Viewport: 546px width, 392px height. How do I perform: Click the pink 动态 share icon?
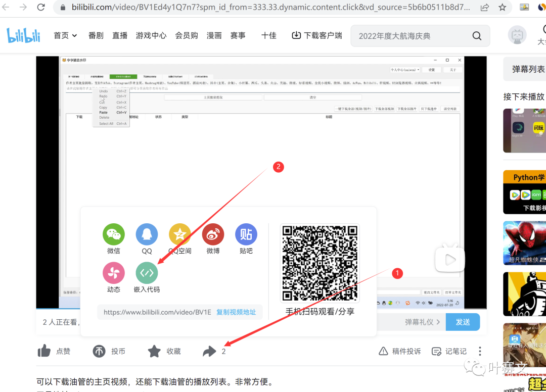114,273
